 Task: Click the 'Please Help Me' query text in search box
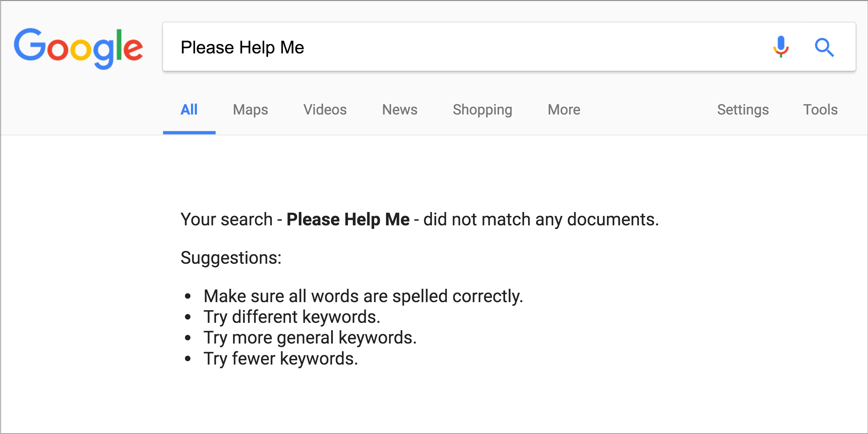tap(242, 47)
